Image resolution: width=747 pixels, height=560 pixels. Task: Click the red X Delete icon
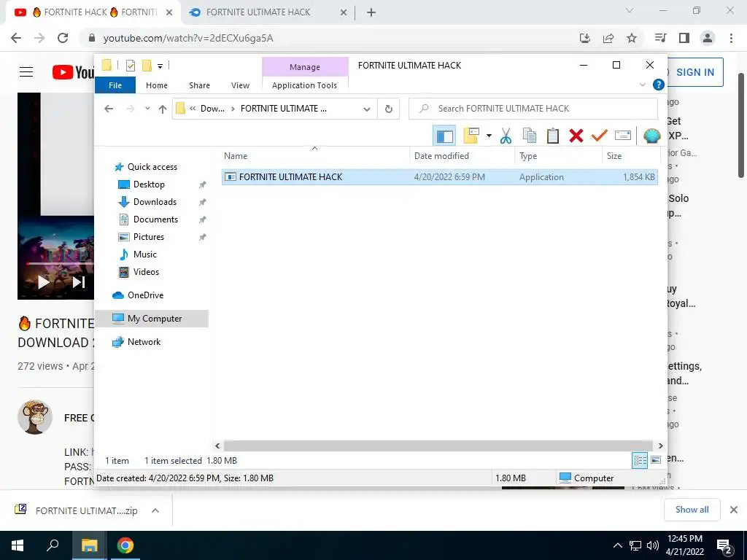click(x=576, y=136)
